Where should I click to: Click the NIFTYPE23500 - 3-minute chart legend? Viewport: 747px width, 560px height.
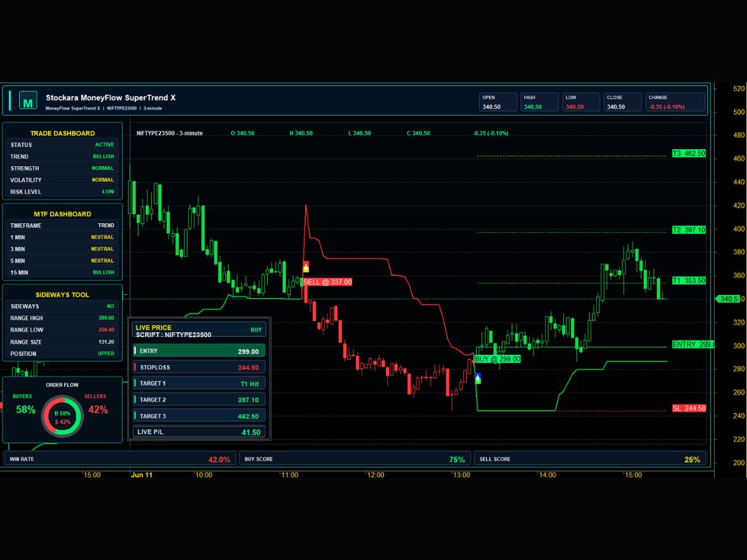170,133
